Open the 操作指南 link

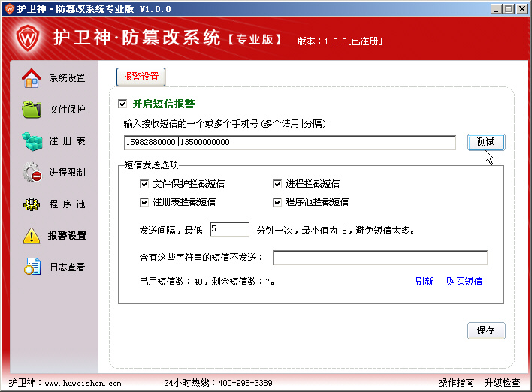[x=456, y=383]
